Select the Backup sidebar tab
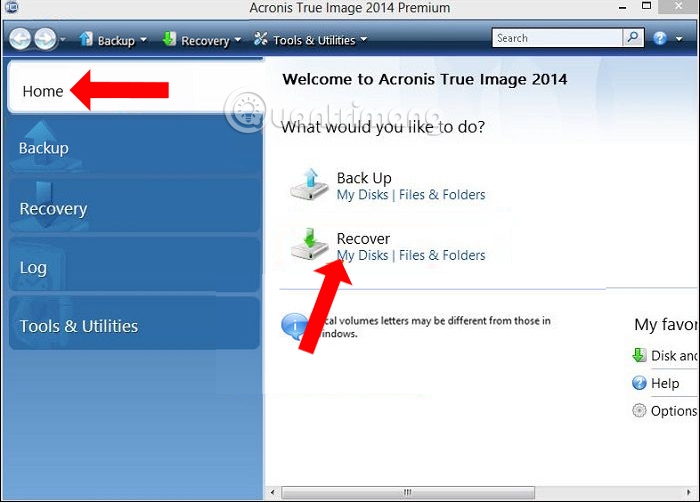The image size is (700, 503). click(134, 147)
